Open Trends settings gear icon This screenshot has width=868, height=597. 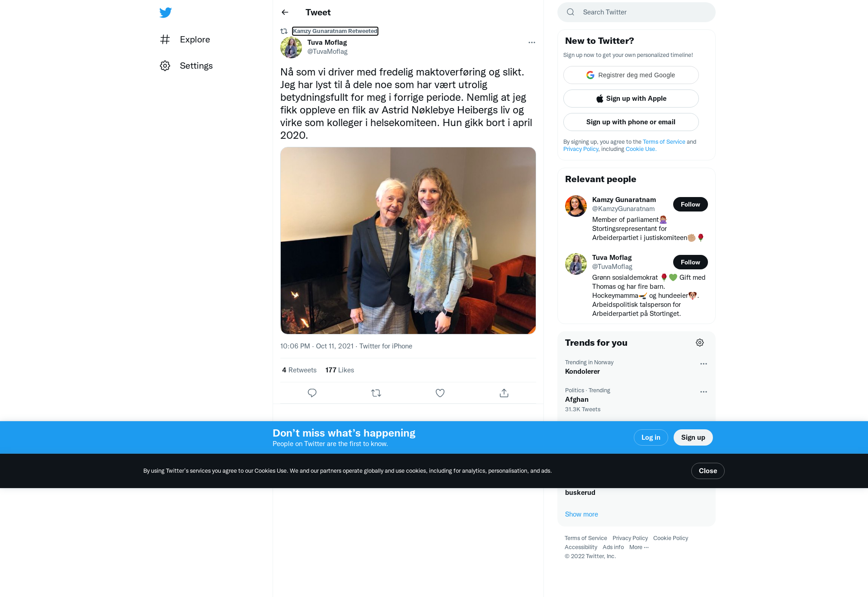tap(700, 343)
